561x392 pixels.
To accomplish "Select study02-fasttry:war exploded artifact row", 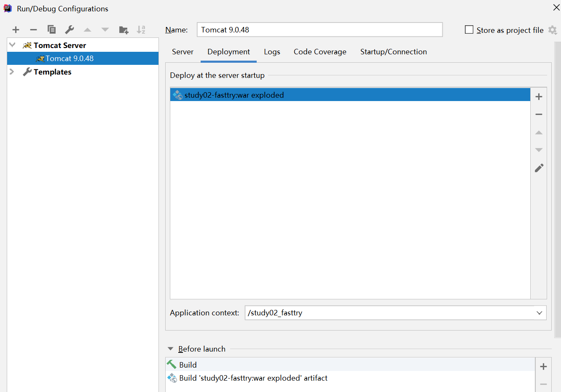I will click(x=350, y=95).
